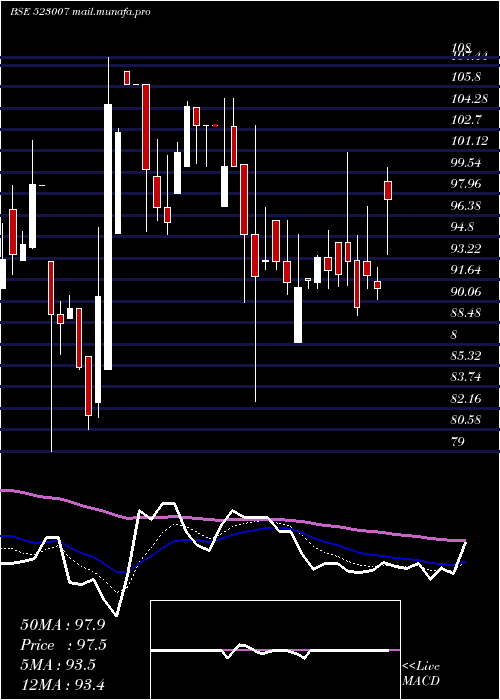Image resolution: width=500 pixels, height=700 pixels.
Task: Click the 83.74 price axis label
Action: point(466,377)
